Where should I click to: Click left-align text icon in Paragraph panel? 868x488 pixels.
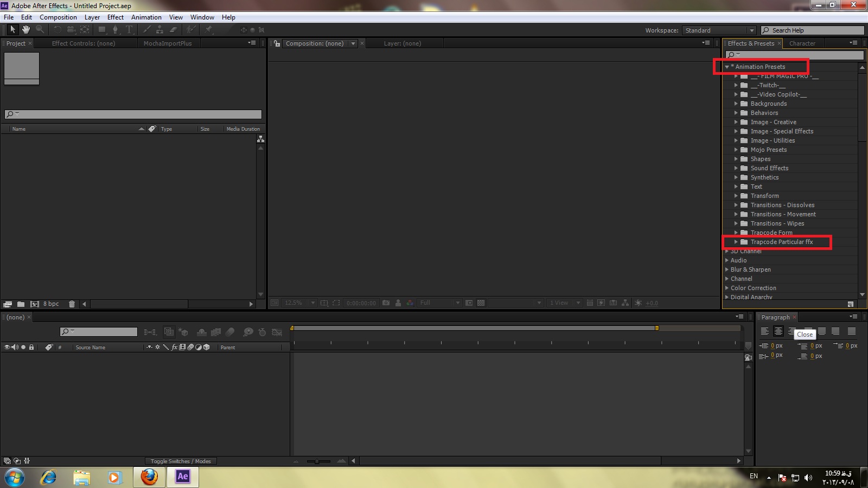coord(764,331)
